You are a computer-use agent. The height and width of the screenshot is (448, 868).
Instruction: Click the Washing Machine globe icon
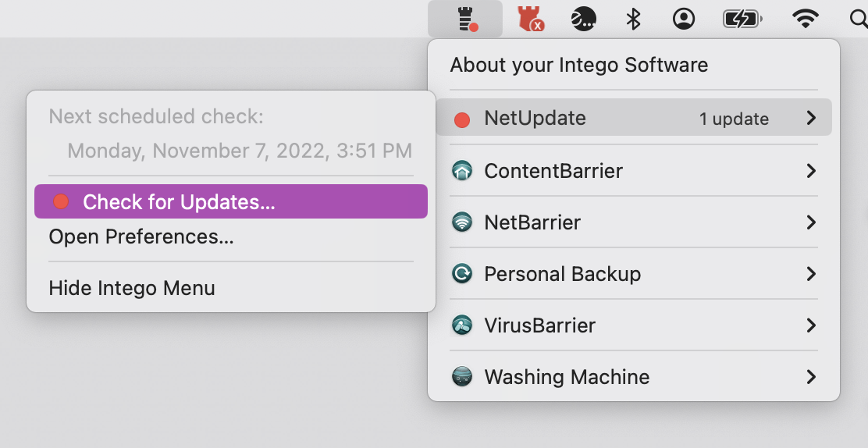pyautogui.click(x=461, y=376)
